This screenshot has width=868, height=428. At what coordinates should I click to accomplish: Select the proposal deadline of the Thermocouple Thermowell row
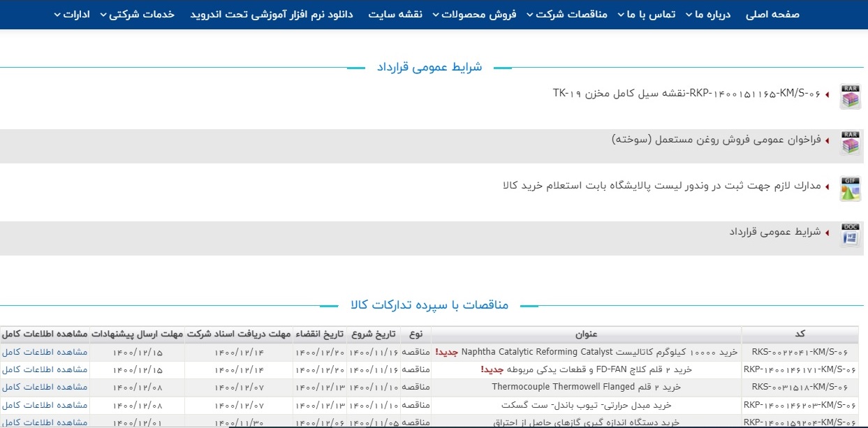coord(137,387)
